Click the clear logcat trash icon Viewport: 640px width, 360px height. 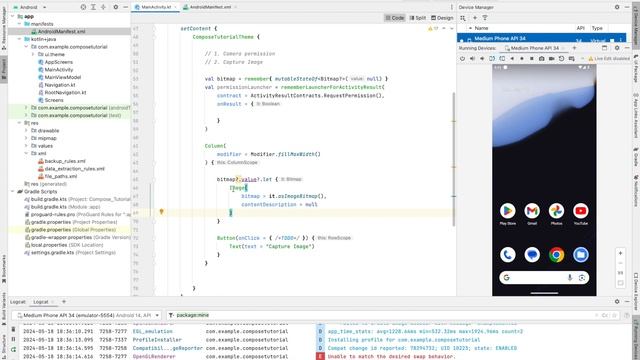[x=13, y=329]
